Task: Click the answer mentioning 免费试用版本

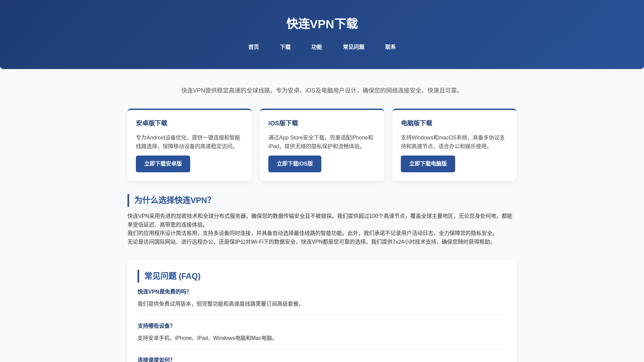Action: (220, 304)
